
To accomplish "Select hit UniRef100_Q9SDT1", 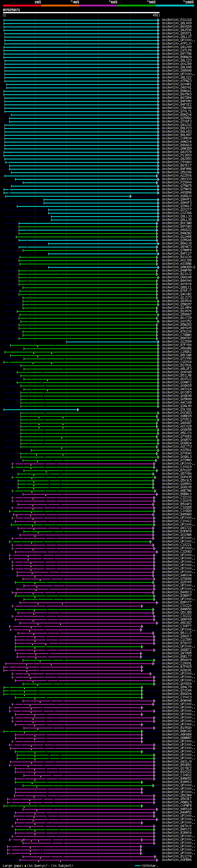I will [177, 33].
